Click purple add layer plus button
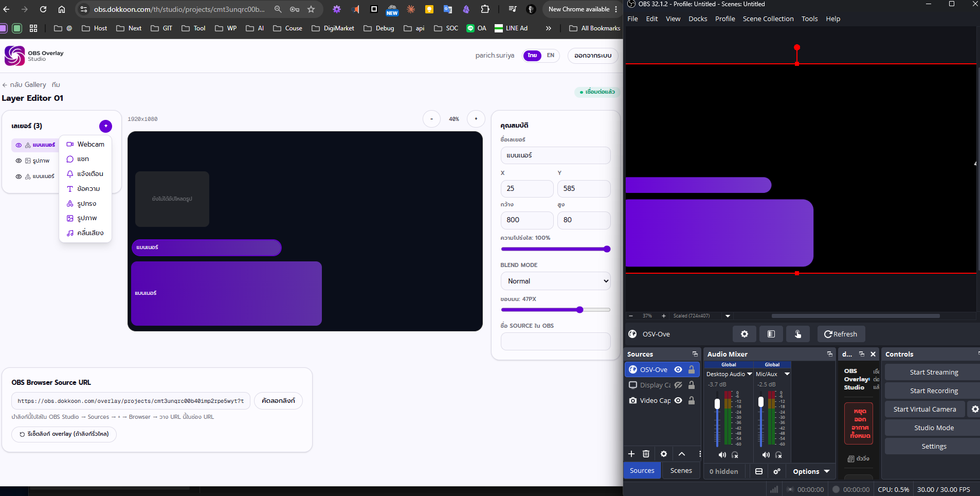Viewport: 980px width, 496px height. [x=105, y=126]
